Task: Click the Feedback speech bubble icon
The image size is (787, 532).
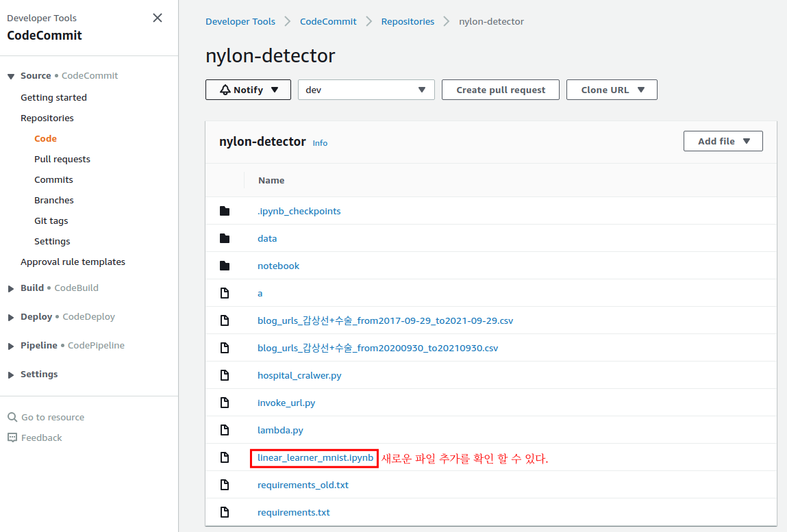Action: pos(12,438)
